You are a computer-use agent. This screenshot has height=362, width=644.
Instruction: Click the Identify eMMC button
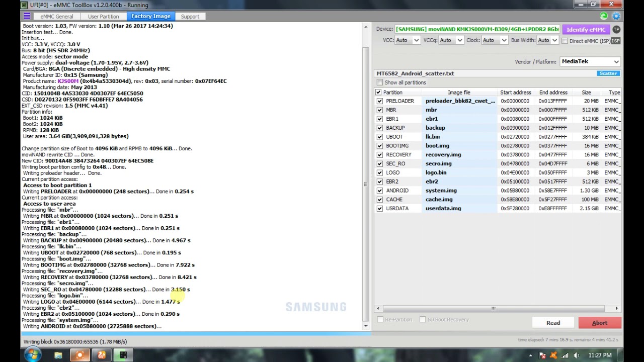click(586, 30)
